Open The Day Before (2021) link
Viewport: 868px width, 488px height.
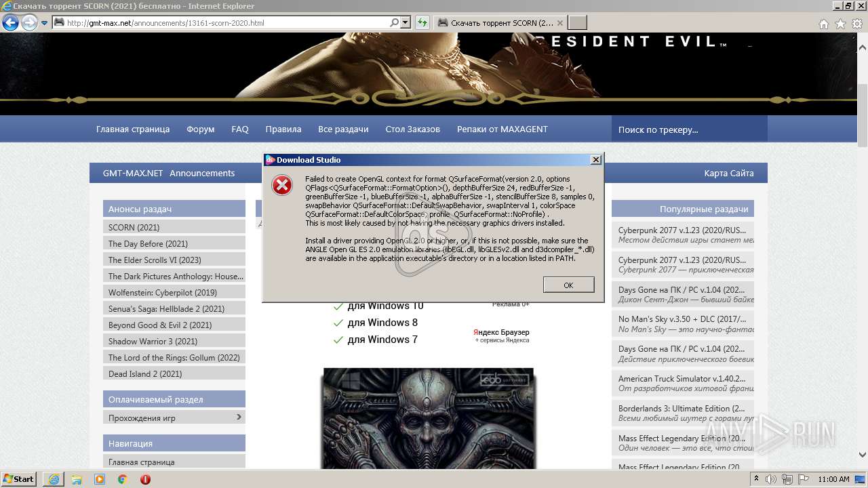point(174,243)
